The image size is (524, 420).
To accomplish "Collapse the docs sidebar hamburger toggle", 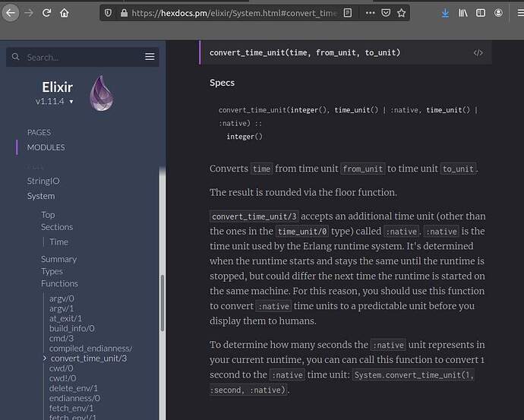I will [x=150, y=57].
